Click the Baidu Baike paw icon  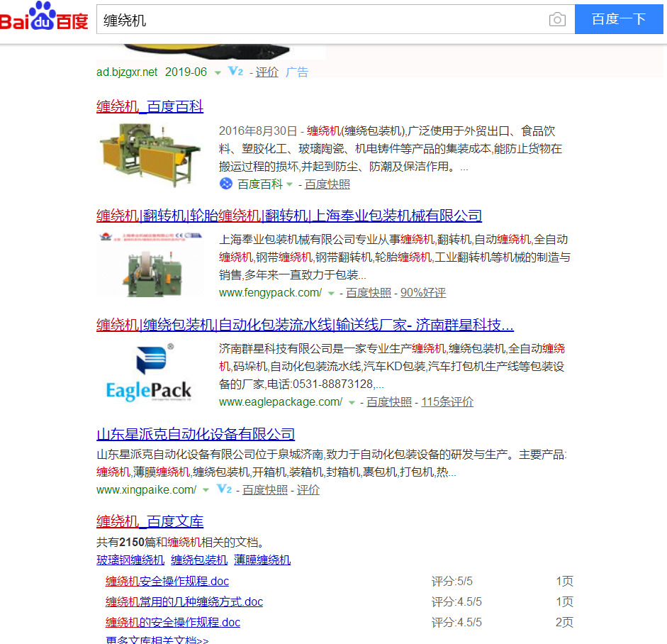[x=226, y=184]
